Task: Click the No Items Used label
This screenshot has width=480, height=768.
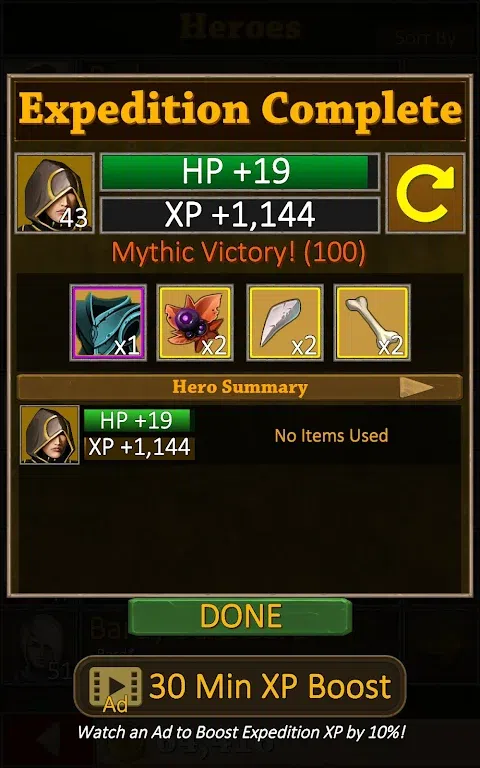Action: [x=332, y=435]
